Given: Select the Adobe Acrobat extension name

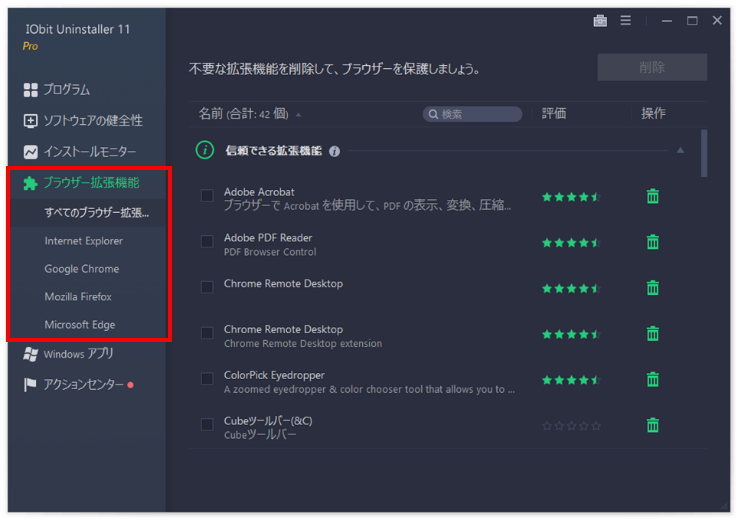Looking at the screenshot, I should 259,192.
